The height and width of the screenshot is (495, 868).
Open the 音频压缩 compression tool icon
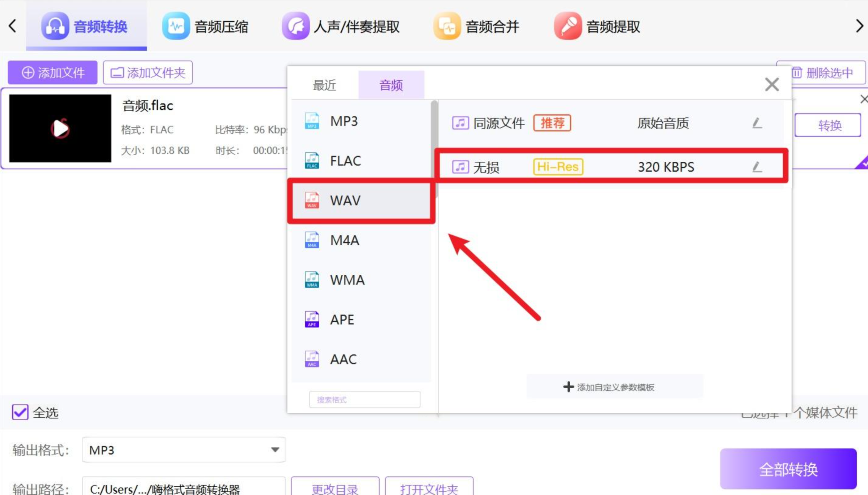click(x=176, y=26)
